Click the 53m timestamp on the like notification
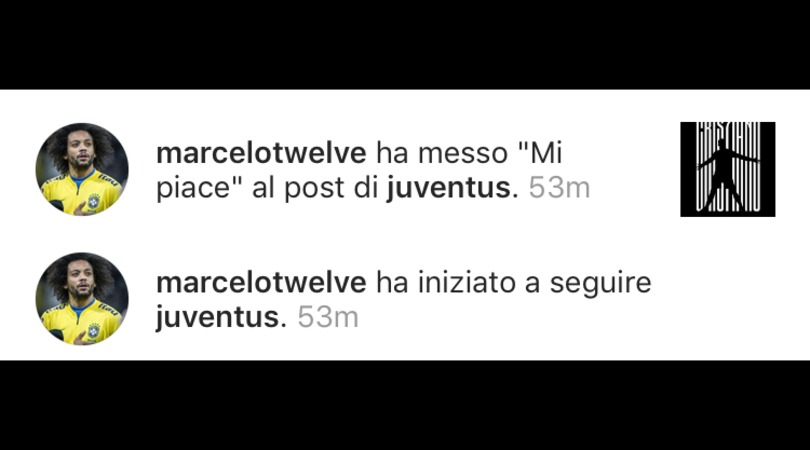Image resolution: width=810 pixels, height=450 pixels. pos(559,188)
